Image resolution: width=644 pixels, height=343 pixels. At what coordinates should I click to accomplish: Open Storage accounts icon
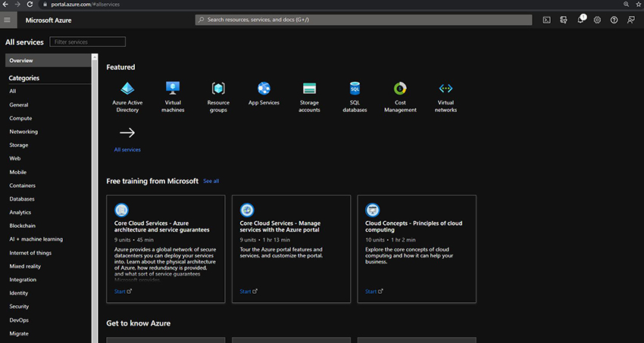[309, 89]
